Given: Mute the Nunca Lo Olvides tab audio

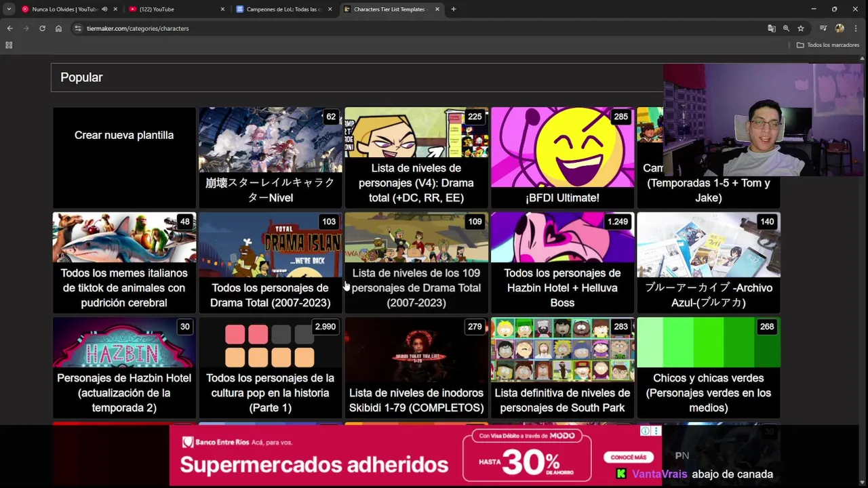Looking at the screenshot, I should (104, 9).
